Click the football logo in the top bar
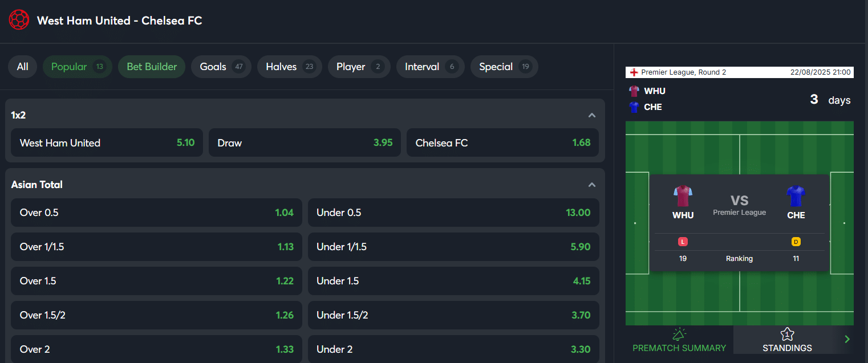Screen dimensions: 868x363 pyautogui.click(x=19, y=19)
